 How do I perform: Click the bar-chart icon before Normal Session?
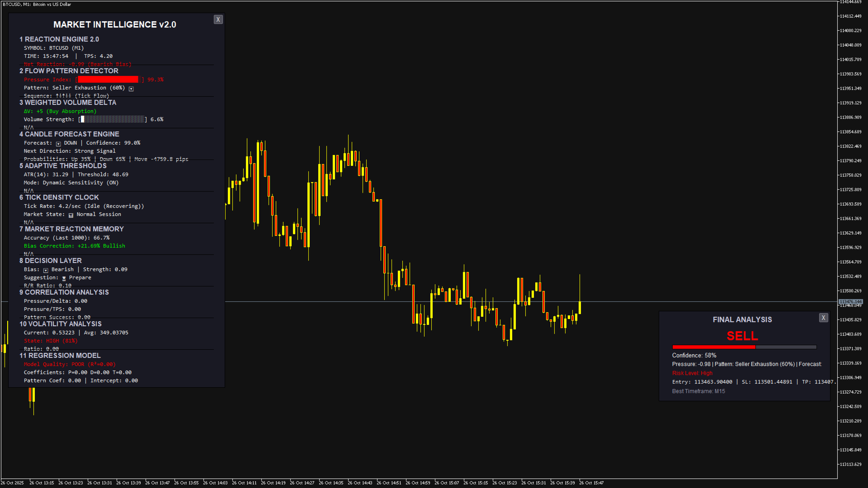(71, 215)
